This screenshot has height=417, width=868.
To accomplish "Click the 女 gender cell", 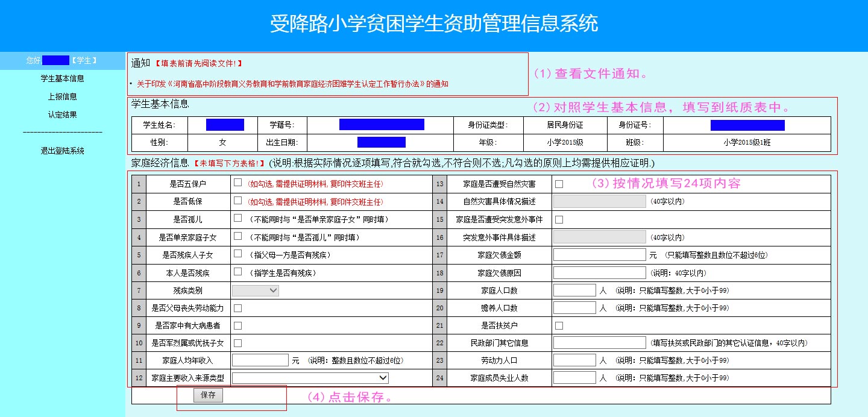I will coord(222,143).
